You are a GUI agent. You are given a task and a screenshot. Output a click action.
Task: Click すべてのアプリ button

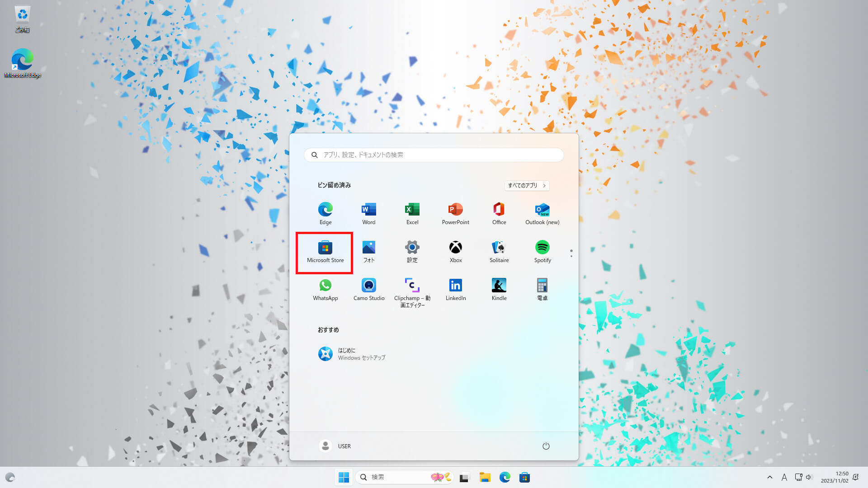click(x=527, y=185)
